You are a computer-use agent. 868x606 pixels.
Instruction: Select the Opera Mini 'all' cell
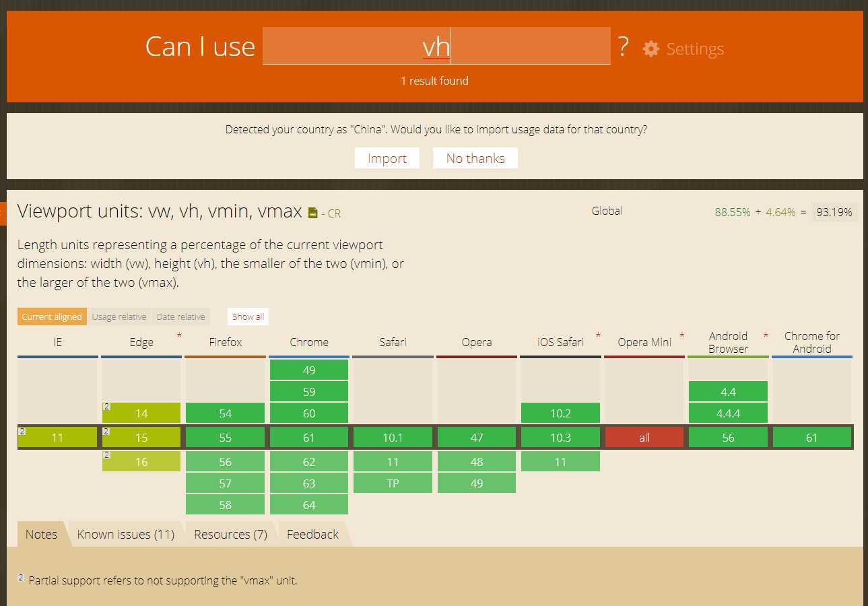pyautogui.click(x=644, y=438)
